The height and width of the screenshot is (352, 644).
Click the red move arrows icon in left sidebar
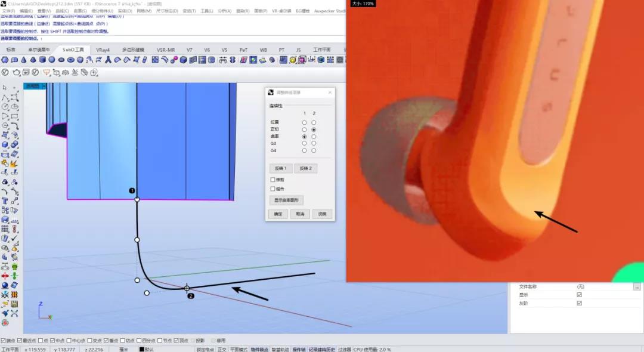click(x=5, y=276)
